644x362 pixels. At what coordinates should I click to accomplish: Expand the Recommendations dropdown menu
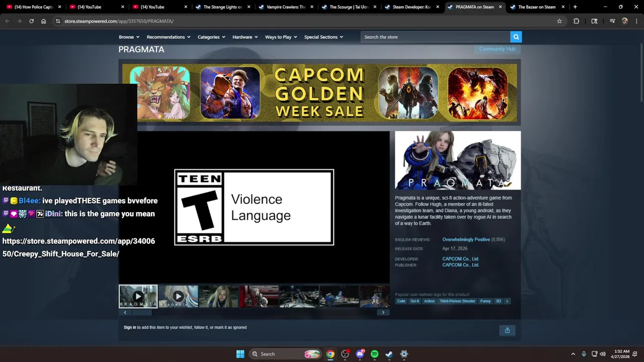[x=169, y=37]
